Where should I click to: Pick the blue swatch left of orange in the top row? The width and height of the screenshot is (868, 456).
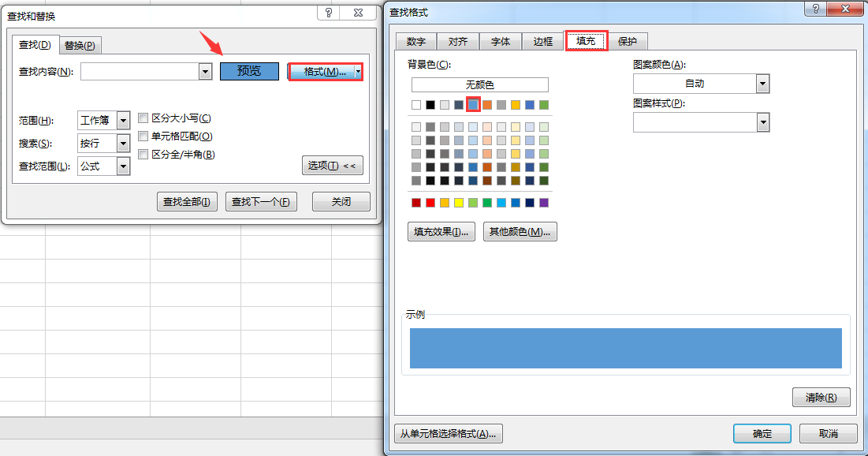point(473,105)
